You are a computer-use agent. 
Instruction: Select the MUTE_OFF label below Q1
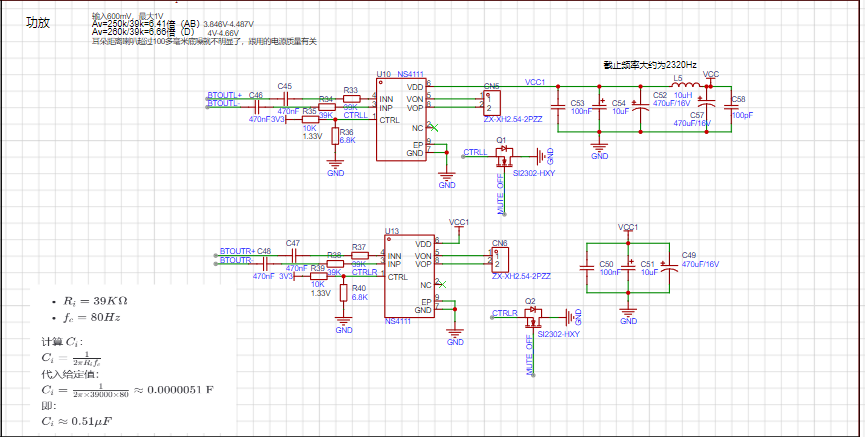click(500, 193)
